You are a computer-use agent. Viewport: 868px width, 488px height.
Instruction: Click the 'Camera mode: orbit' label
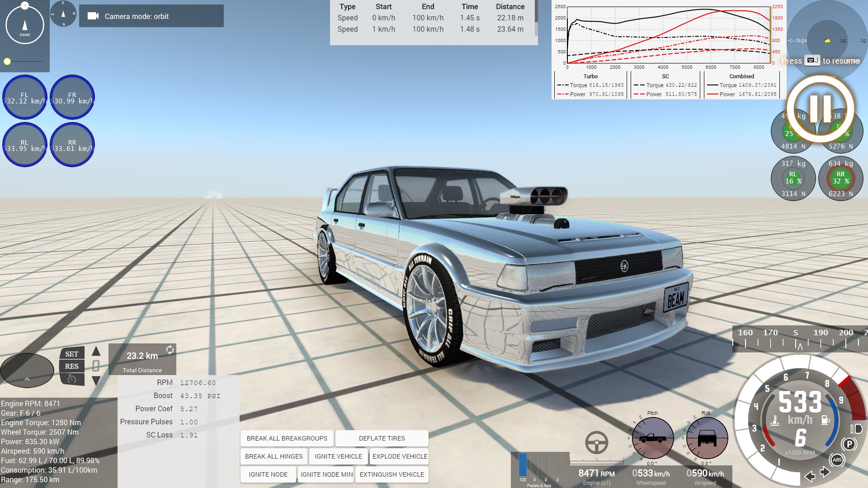coord(137,16)
